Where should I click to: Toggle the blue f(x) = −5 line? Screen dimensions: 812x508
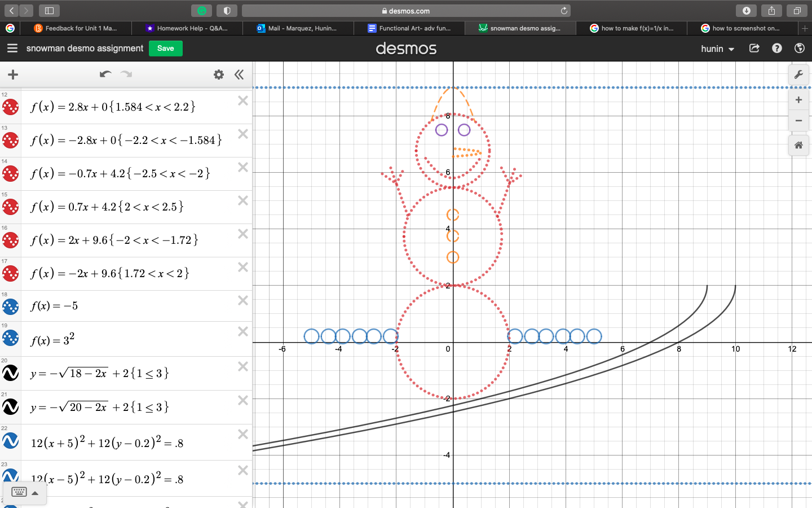pyautogui.click(x=11, y=306)
